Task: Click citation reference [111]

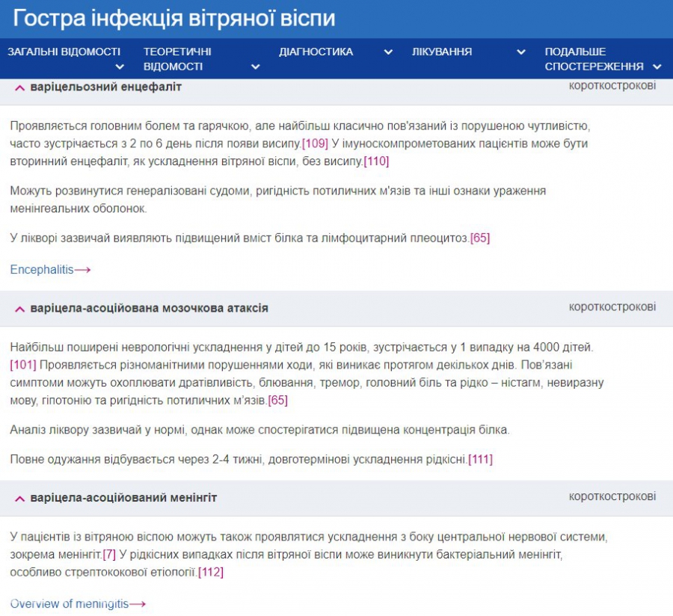Action: pyautogui.click(x=480, y=460)
